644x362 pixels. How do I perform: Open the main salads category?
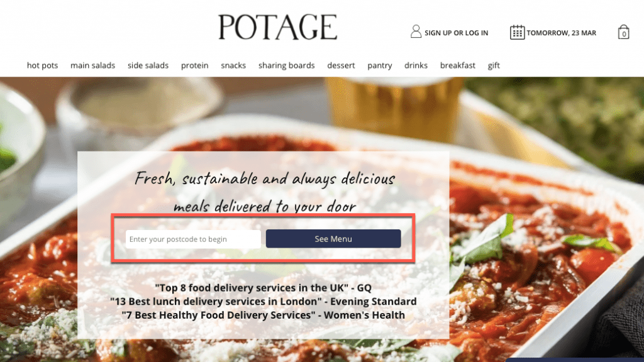click(93, 65)
